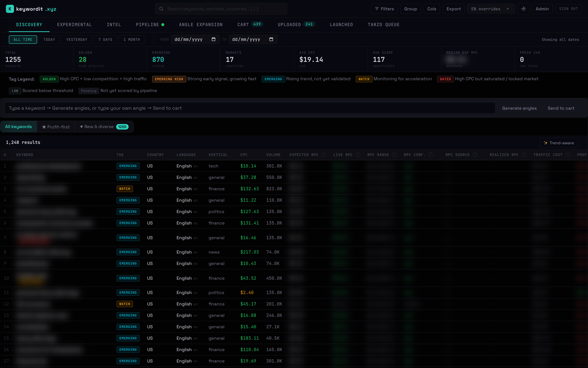Screen dimensions: 588x368
Task: Select the All keywords view
Action: (18, 127)
